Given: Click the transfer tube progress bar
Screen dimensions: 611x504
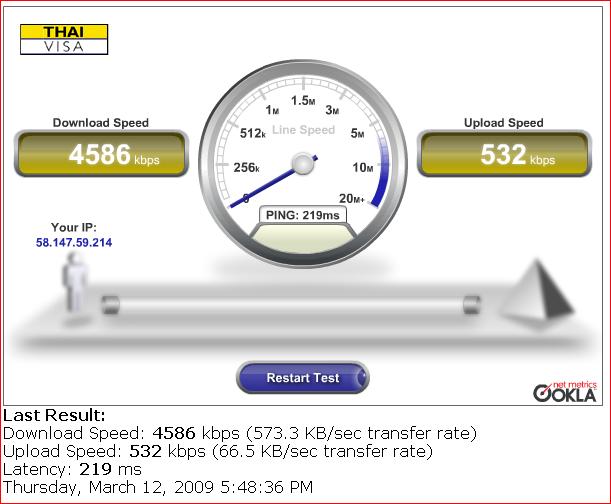Looking at the screenshot, I should click(x=291, y=305).
